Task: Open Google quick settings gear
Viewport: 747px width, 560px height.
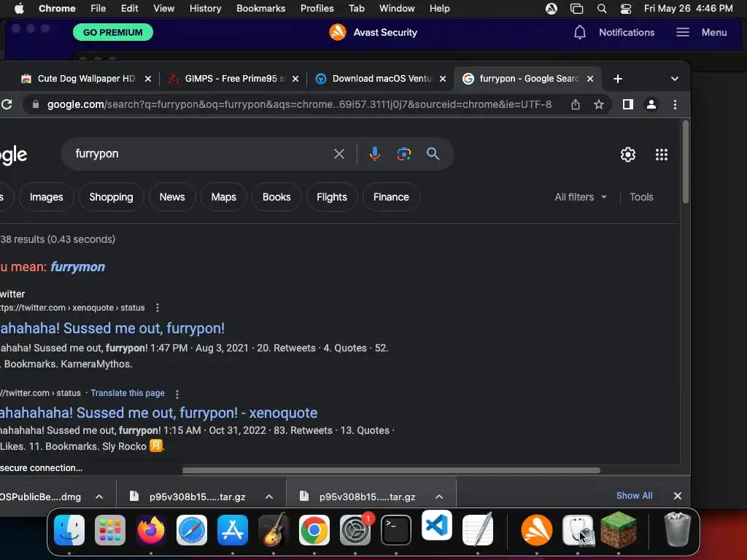Action: [628, 155]
